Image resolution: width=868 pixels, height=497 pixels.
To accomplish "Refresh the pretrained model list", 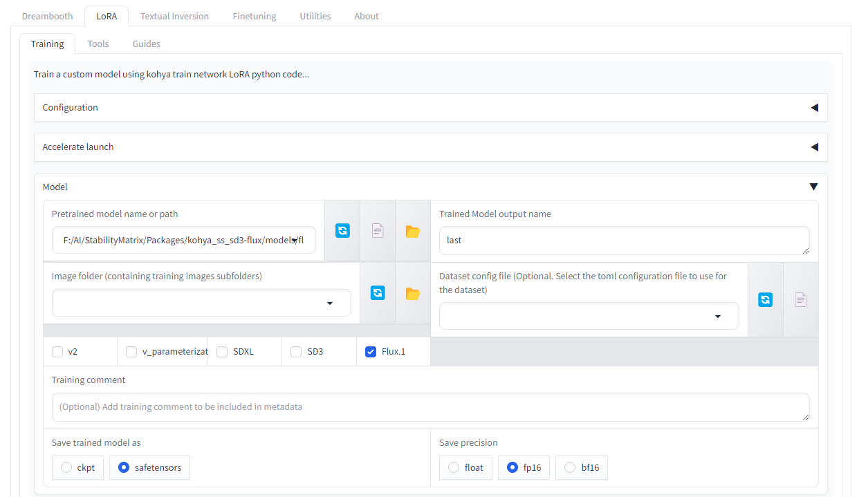I will (x=342, y=231).
